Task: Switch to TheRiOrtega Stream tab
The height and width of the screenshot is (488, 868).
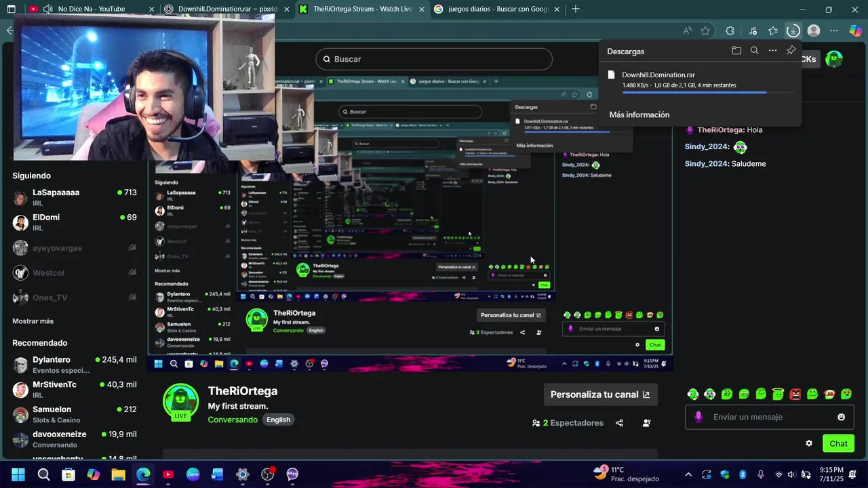Action: coord(362,9)
